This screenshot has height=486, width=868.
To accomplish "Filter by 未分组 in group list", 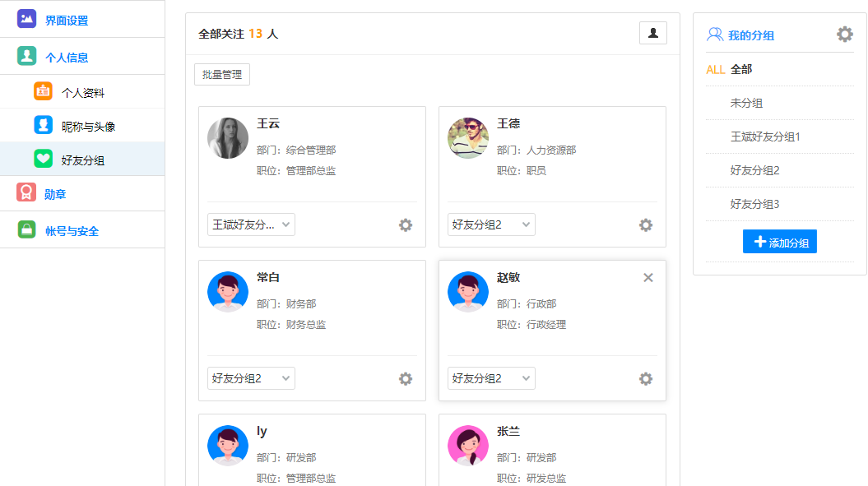I will coord(746,103).
